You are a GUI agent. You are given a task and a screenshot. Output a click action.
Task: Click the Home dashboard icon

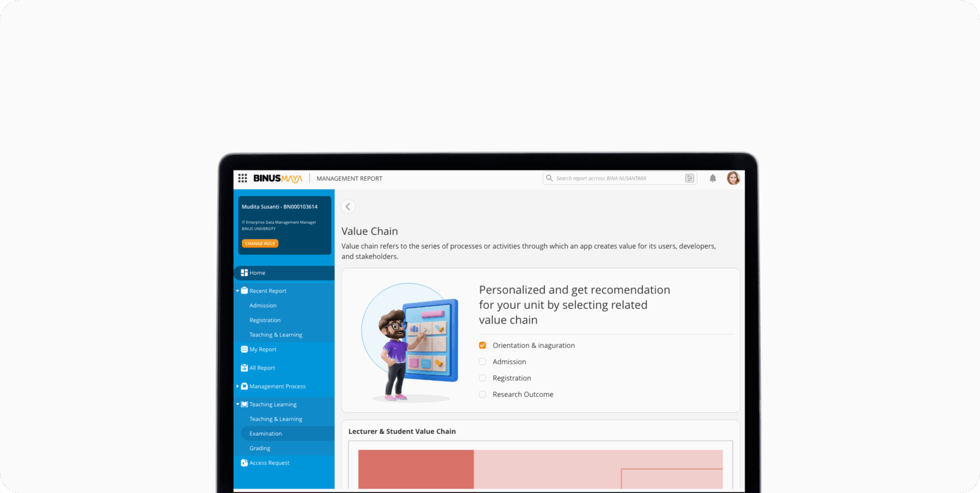(244, 273)
